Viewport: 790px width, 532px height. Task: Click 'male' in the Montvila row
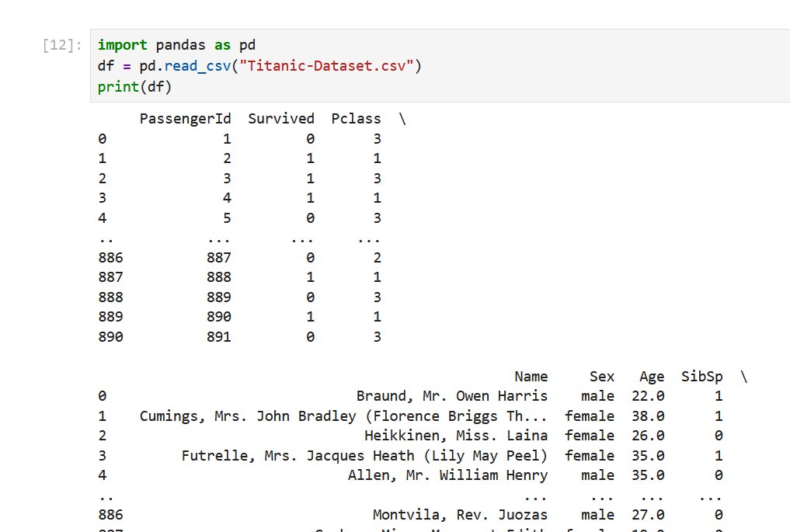pos(597,515)
